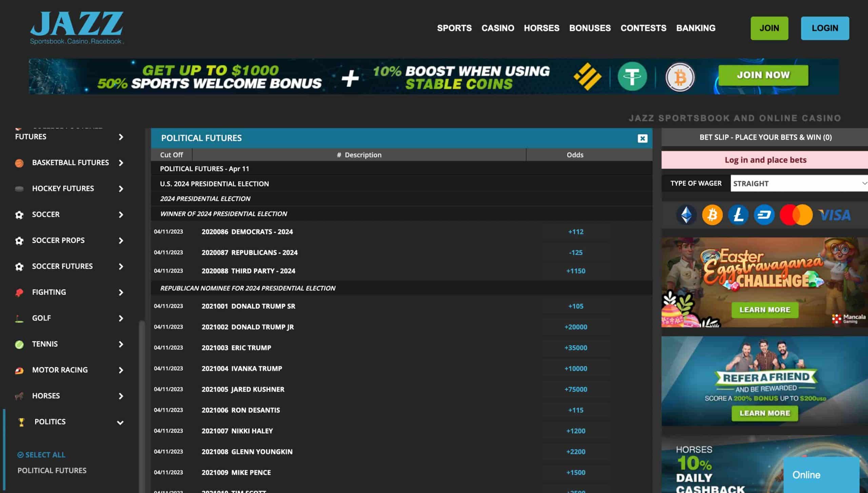Viewport: 868px width, 493px height.
Task: Click the horse icon beside Horses
Action: coord(19,396)
